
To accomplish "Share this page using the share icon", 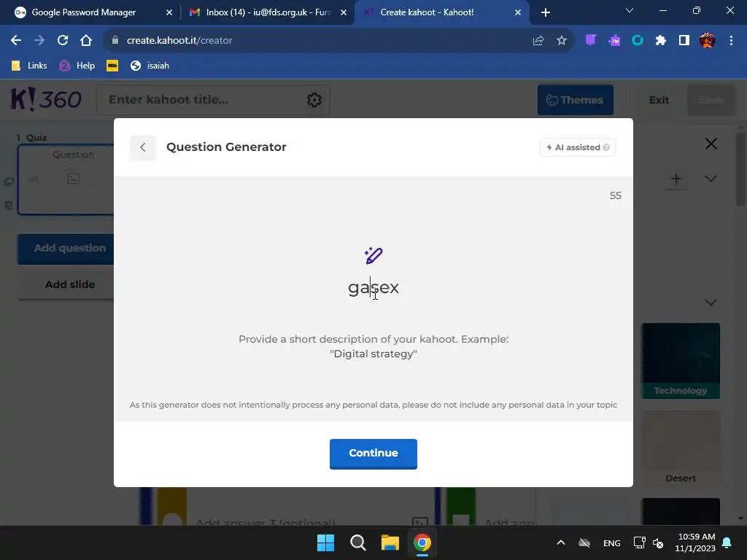I will (538, 41).
